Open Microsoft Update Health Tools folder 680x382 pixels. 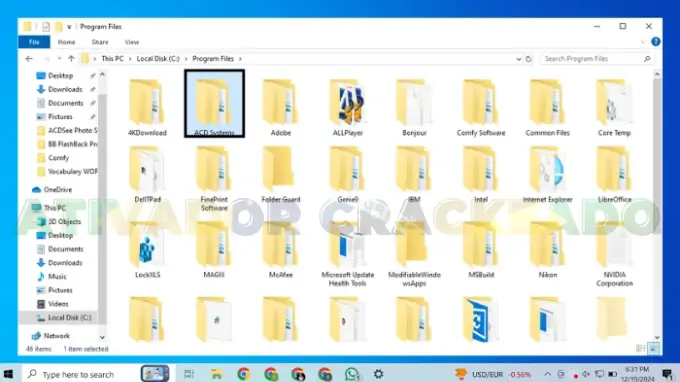[347, 254]
